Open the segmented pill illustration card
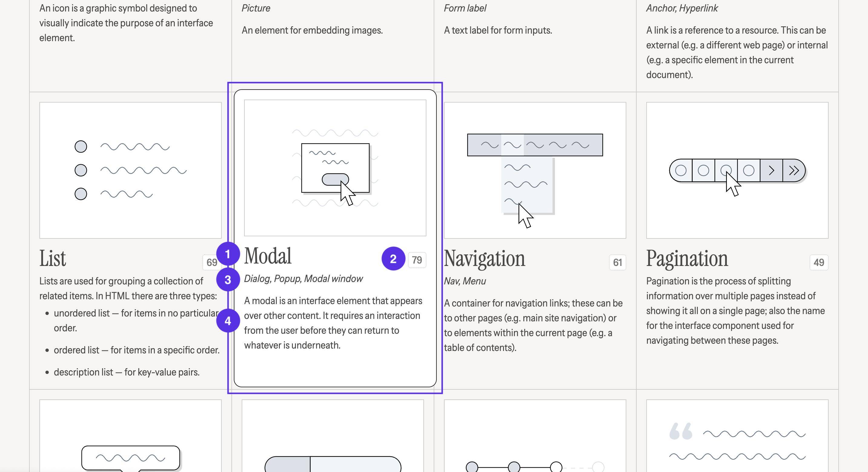Image resolution: width=868 pixels, height=472 pixels. (333, 436)
